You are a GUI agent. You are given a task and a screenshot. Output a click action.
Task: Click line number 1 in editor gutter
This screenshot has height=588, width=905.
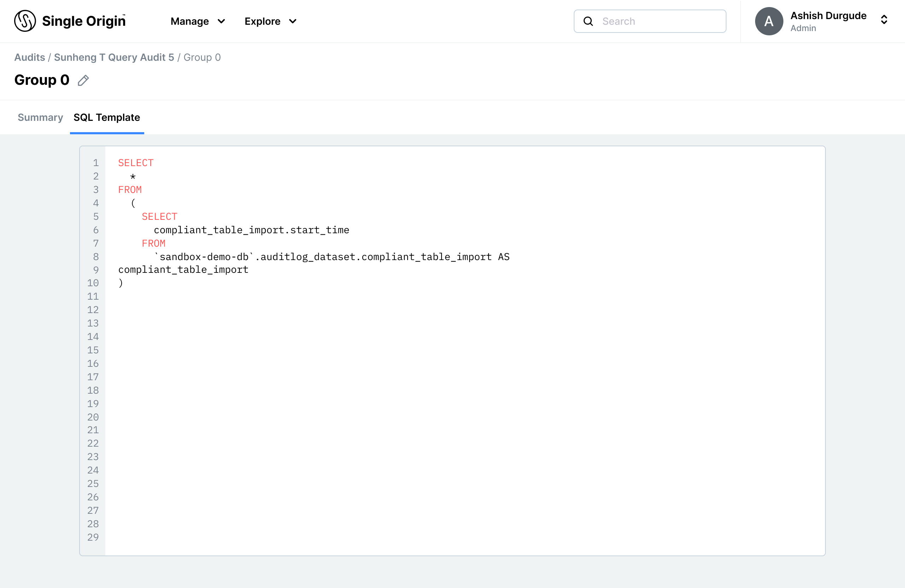coord(96,163)
